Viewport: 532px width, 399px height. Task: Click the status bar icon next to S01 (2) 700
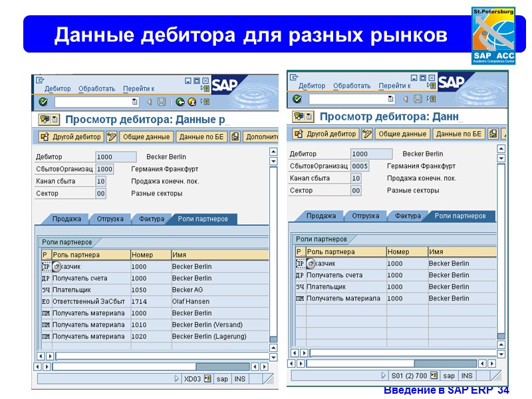pos(434,376)
